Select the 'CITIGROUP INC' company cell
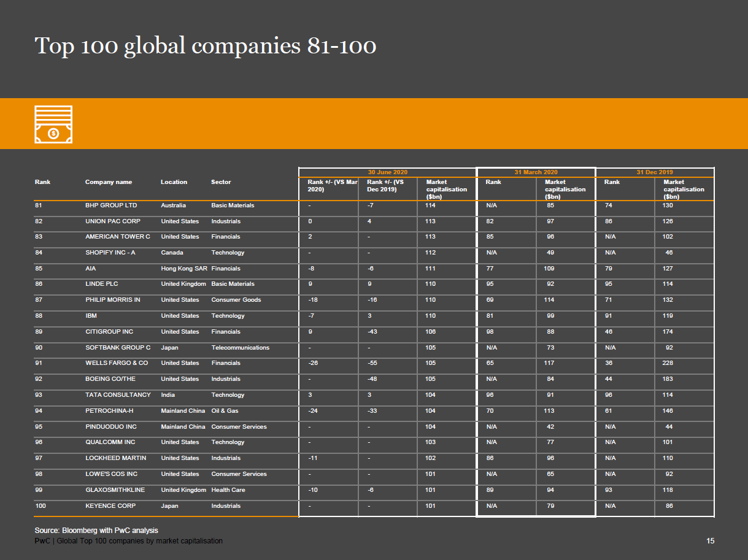The height and width of the screenshot is (560, 748). point(109,332)
